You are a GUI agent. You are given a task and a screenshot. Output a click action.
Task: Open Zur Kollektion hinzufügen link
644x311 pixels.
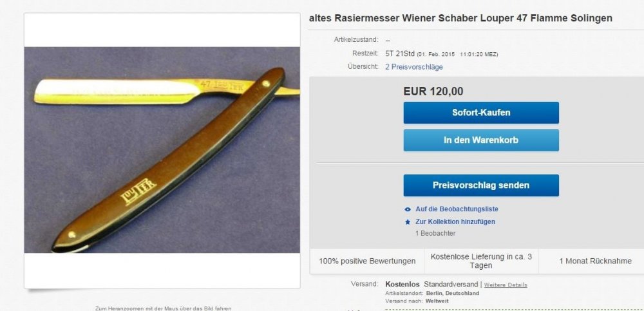click(455, 222)
